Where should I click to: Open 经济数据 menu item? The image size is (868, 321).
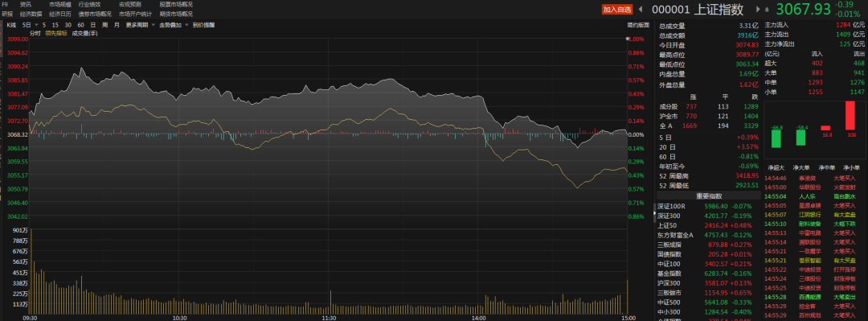(31, 14)
